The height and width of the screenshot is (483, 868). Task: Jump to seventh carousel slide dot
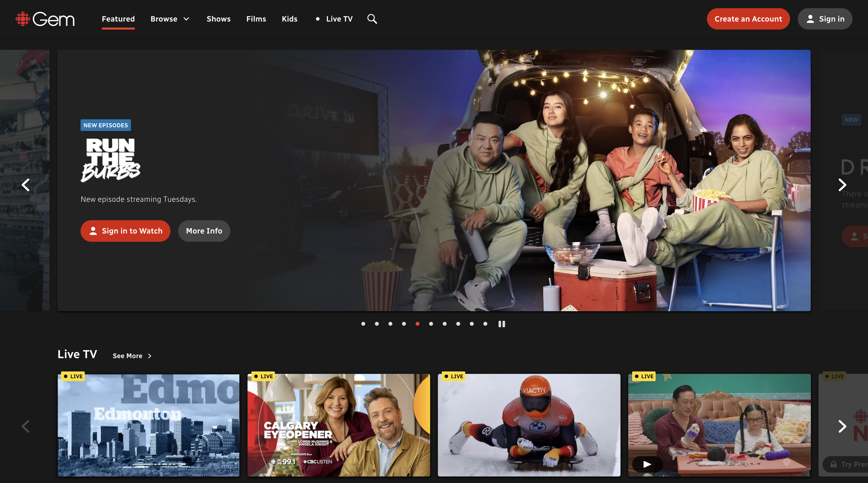pyautogui.click(x=444, y=324)
